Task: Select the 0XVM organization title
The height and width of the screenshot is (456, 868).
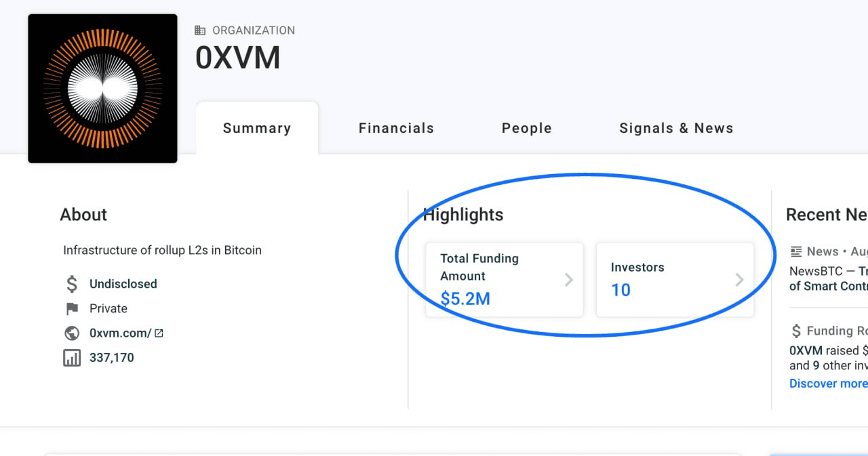Action: tap(238, 58)
